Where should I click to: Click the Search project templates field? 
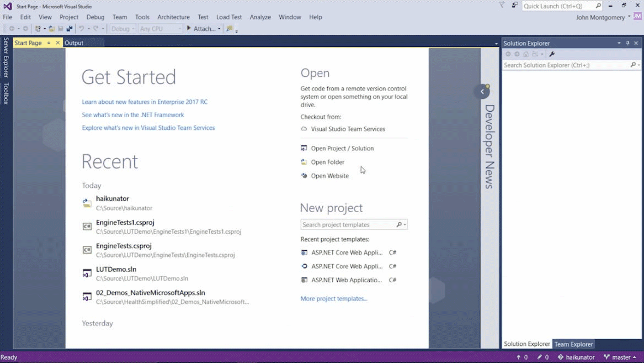(x=348, y=225)
